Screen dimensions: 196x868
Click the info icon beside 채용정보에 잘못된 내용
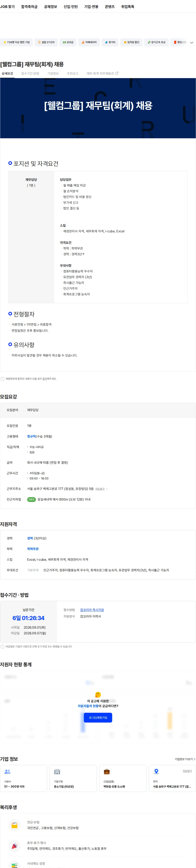pyautogui.click(x=3, y=379)
